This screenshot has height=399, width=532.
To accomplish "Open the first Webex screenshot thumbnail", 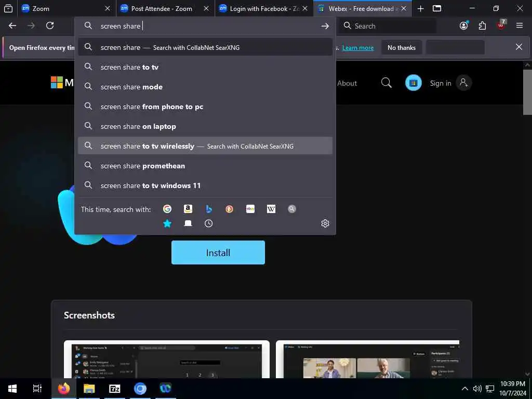I will pos(167,359).
